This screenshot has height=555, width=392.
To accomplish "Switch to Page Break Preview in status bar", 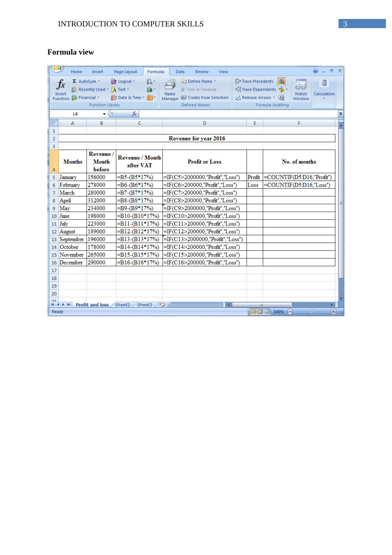I will coord(267,312).
